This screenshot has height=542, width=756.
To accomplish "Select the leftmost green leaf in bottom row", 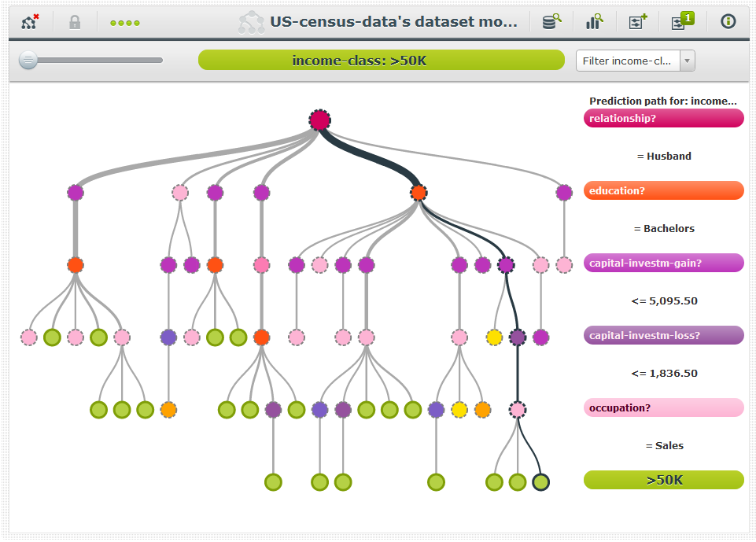I will 273,482.
